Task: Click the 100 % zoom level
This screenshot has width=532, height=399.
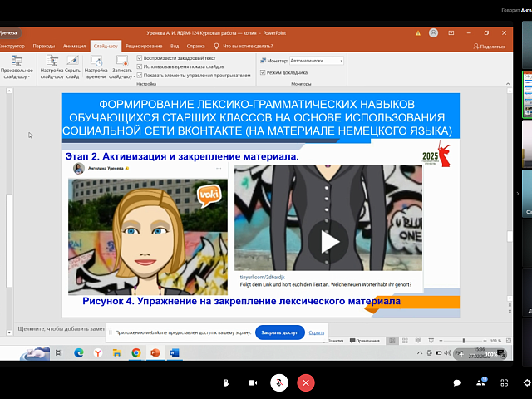Action: point(495,341)
